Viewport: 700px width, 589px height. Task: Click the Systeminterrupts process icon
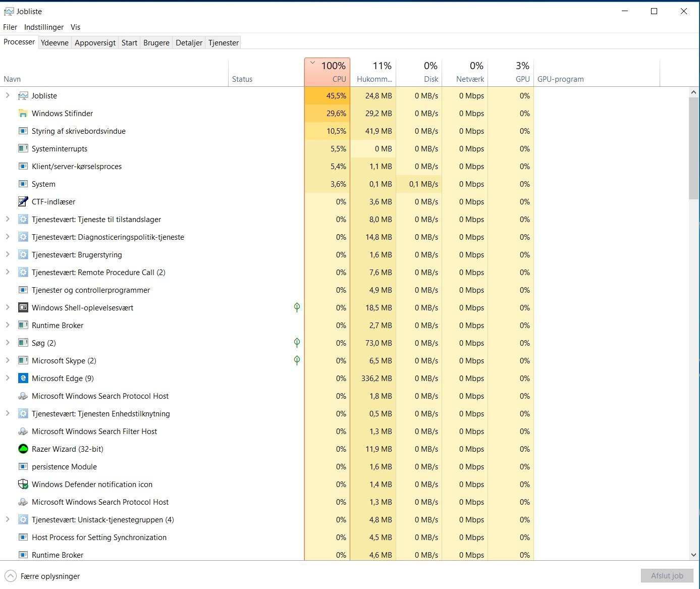coord(23,149)
